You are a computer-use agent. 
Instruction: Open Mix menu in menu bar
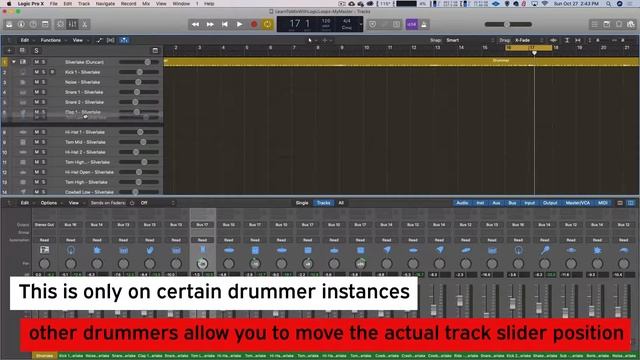tap(146, 3)
